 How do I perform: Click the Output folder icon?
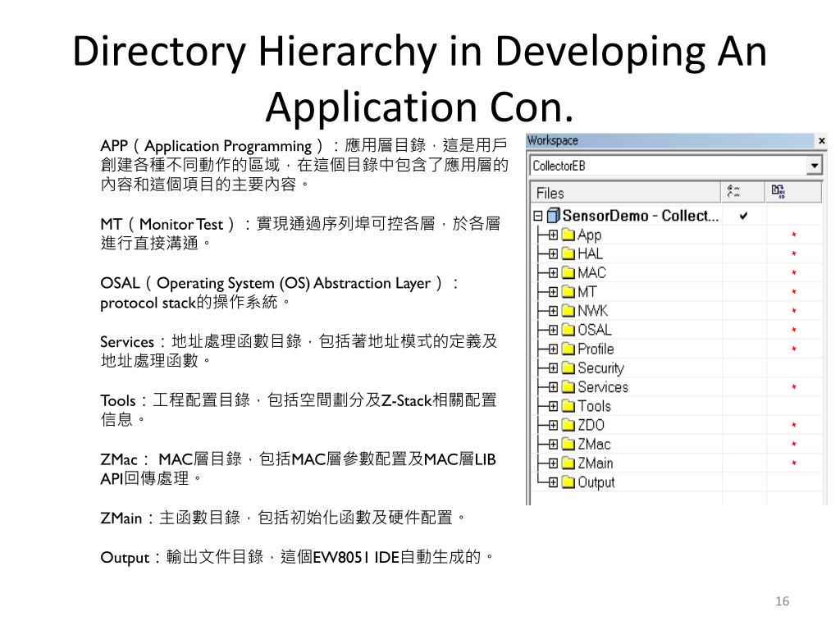568,482
